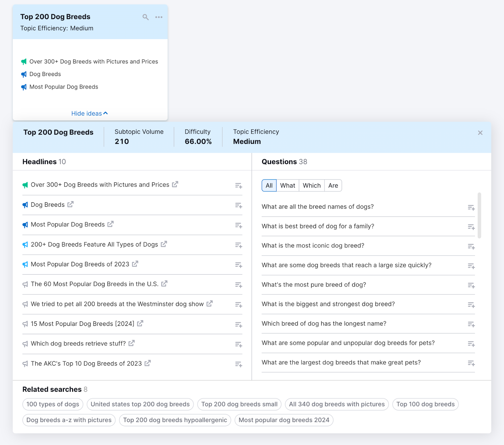
Task: Select 'Top 200 dog breeds hypoallergenic' related search
Action: point(175,420)
